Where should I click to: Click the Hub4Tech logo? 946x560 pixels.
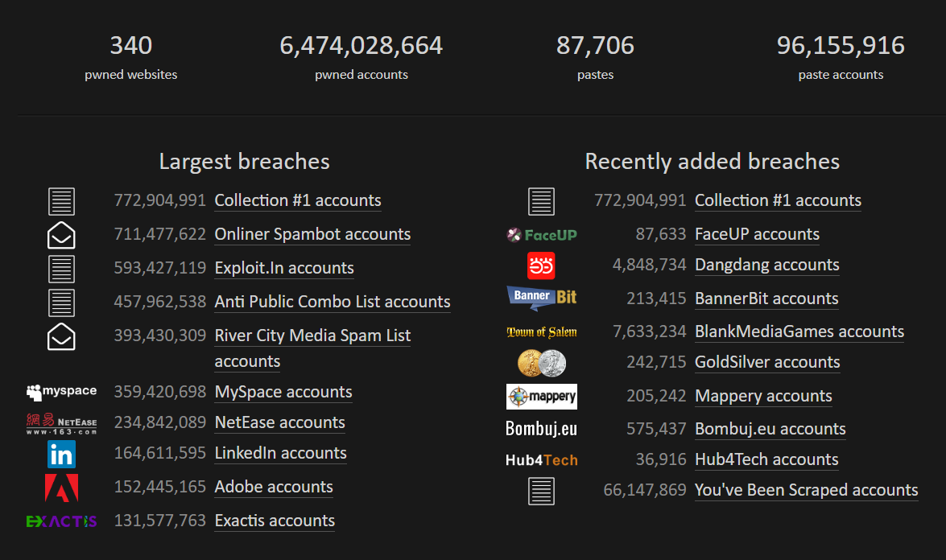(542, 460)
